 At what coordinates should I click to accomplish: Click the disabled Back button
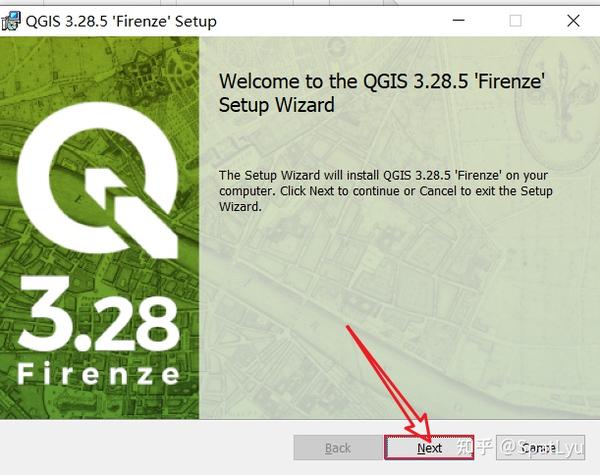[x=338, y=447]
